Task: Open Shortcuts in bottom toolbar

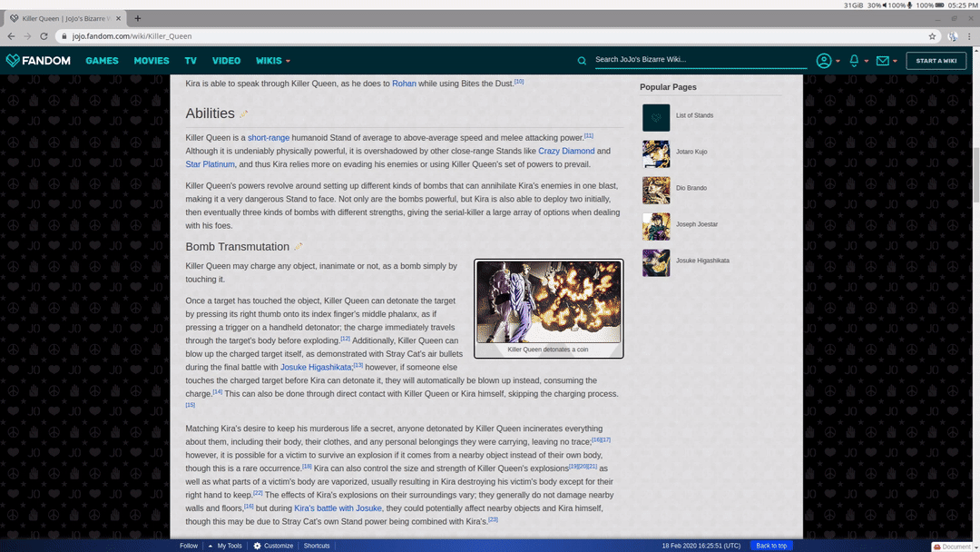Action: point(317,546)
